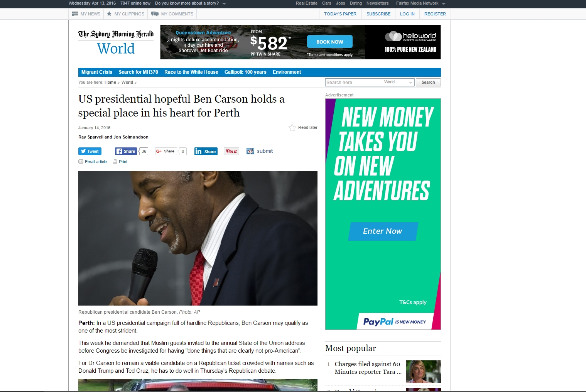Click the Email article envelope icon
This screenshot has width=586, height=392.
[x=81, y=162]
